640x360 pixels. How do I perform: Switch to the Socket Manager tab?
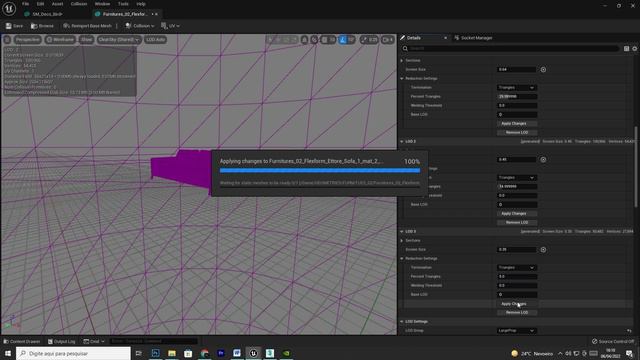click(473, 38)
